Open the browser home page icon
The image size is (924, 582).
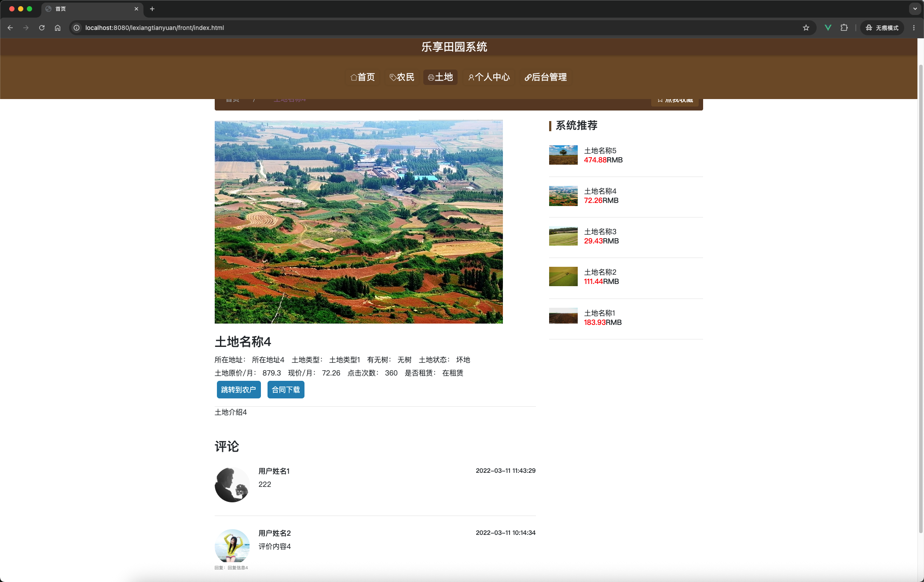point(58,28)
